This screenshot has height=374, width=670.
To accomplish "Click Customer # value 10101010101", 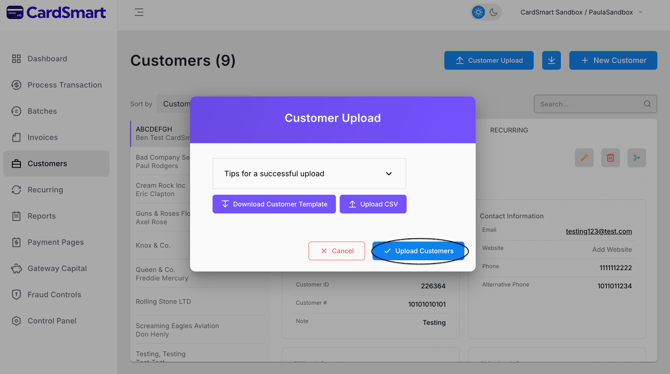I will point(427,304).
